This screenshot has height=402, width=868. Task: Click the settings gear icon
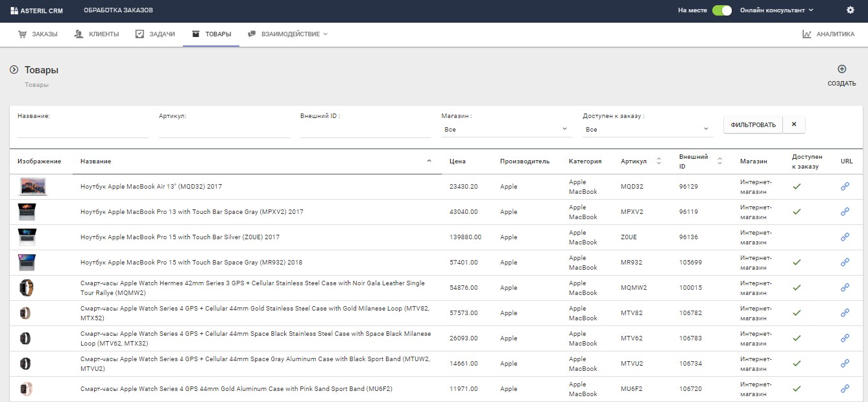click(x=850, y=10)
